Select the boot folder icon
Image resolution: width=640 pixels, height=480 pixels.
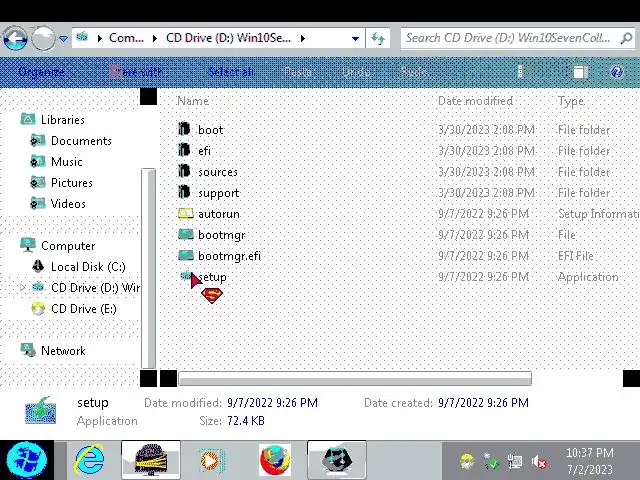click(x=184, y=129)
